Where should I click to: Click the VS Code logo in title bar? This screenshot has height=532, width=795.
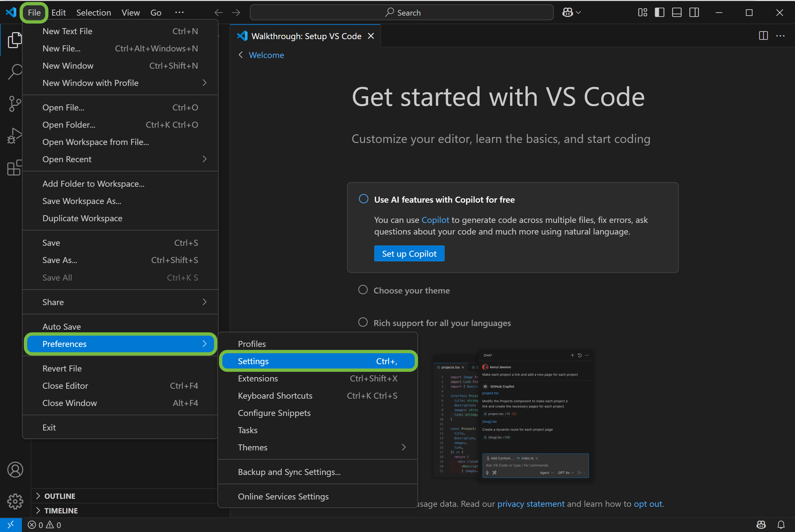pyautogui.click(x=11, y=12)
